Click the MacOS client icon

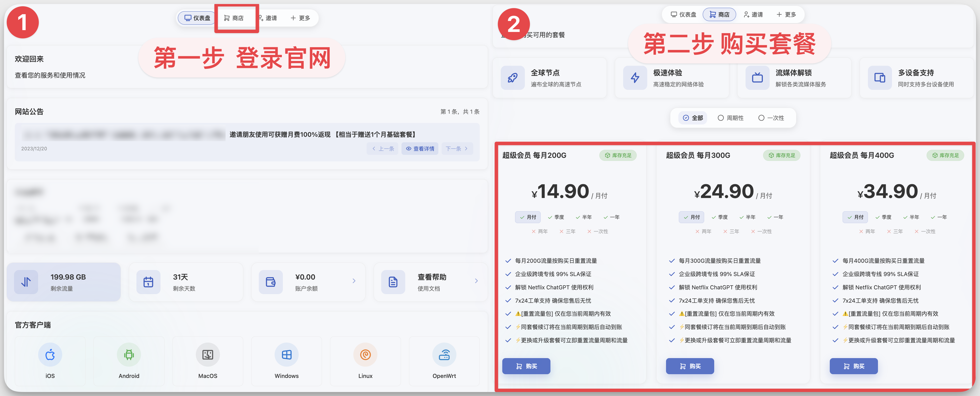tap(208, 355)
